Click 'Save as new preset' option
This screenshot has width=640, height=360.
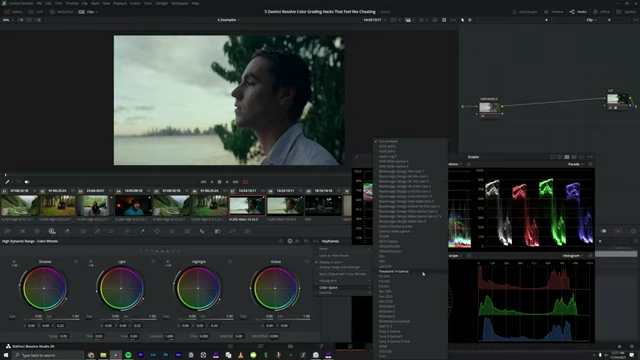click(x=344, y=256)
